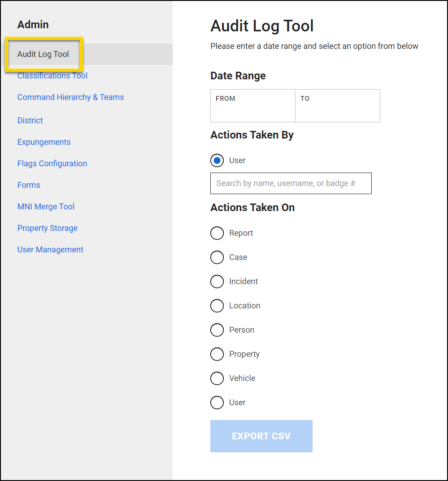Focus the user search by name field
Screen dimensions: 448x481
pyautogui.click(x=291, y=183)
